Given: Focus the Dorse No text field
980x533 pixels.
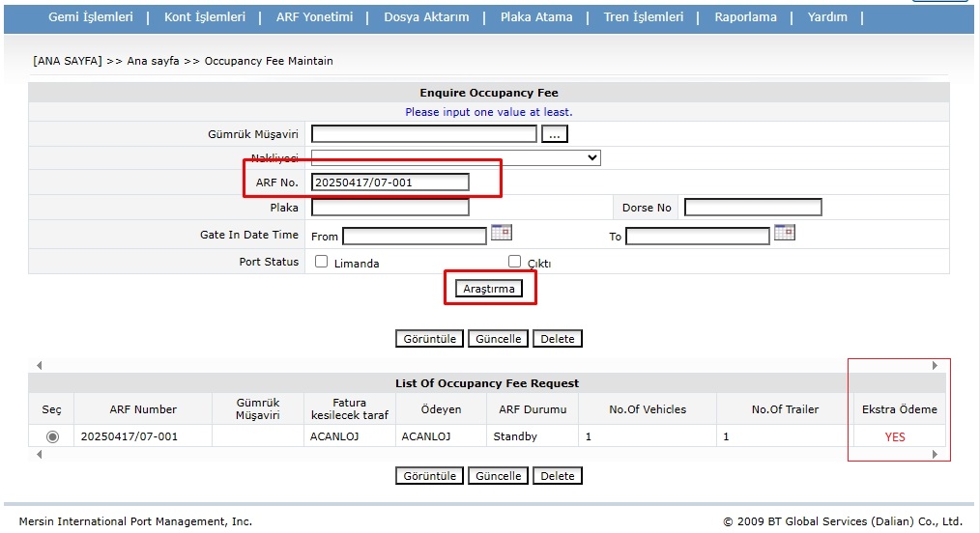Looking at the screenshot, I should (753, 208).
